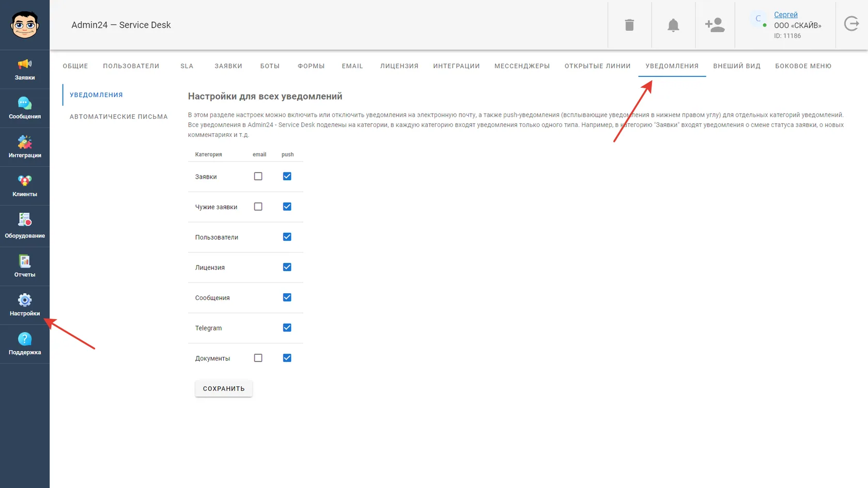Uncheck push for Лицензия

(x=287, y=267)
